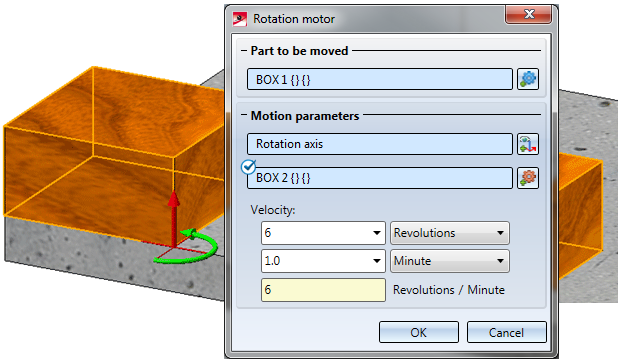Click the yellow Revolutions / Minute result field
Viewport: 626px width, 364px height.
pos(323,290)
